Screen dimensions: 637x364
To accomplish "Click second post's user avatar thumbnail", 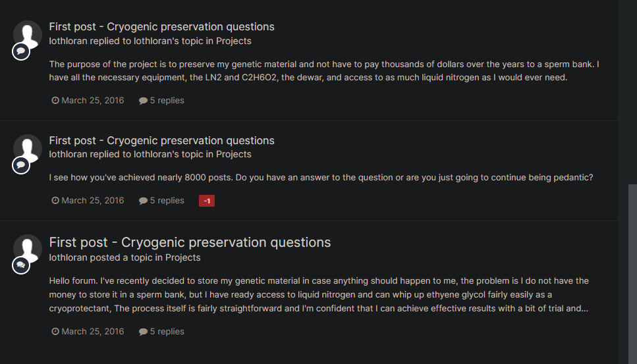I will coord(28,148).
